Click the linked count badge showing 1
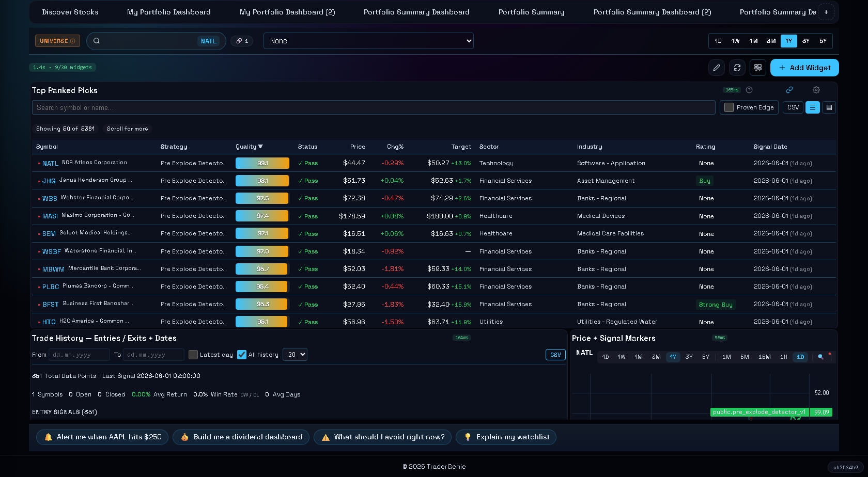The image size is (868, 477). click(242, 41)
